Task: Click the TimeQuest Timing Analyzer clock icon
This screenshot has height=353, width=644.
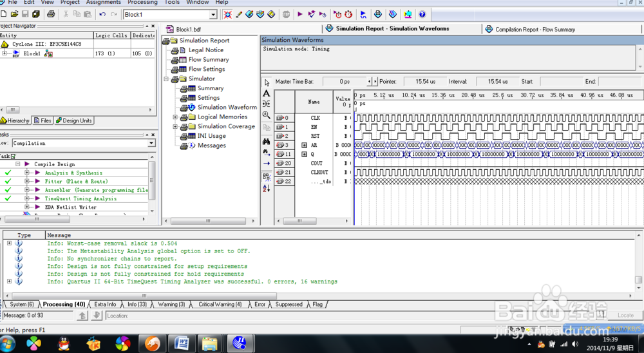Action: pos(348,14)
